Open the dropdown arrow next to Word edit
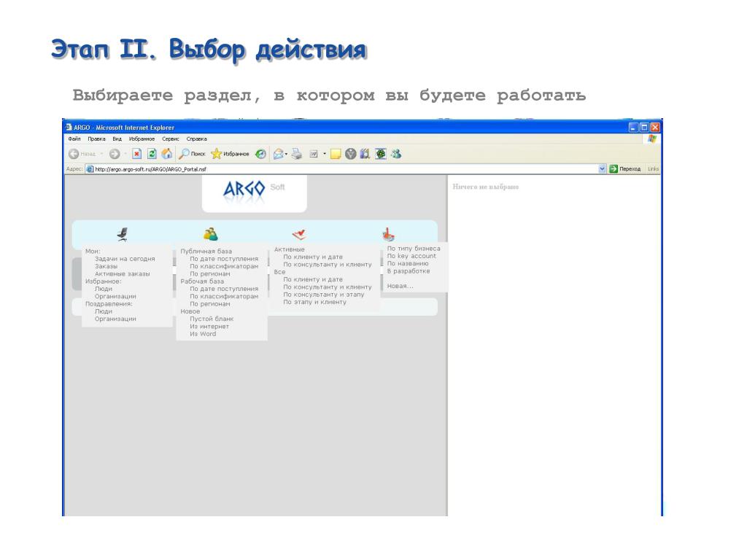Viewport: 747px width, 560px height. click(325, 154)
